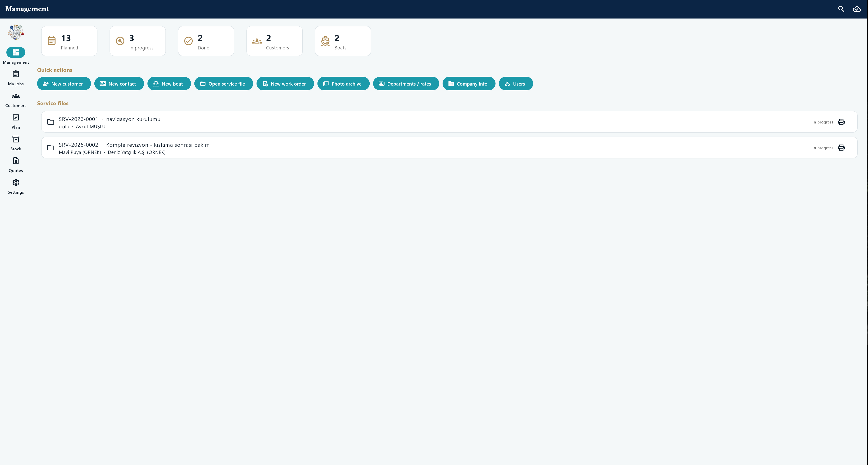Open the Photo archive
Image resolution: width=868 pixels, height=465 pixels.
[343, 84]
